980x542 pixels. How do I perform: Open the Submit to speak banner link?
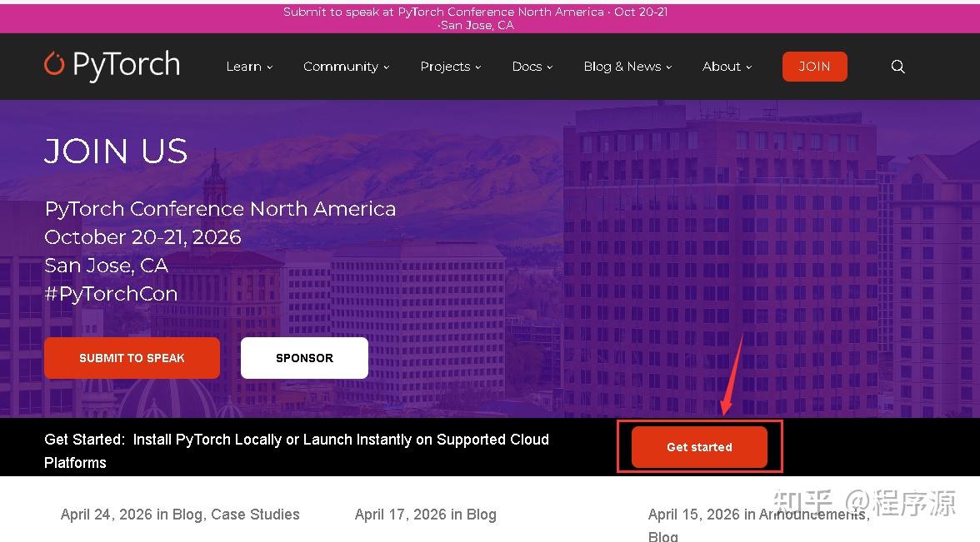click(476, 18)
